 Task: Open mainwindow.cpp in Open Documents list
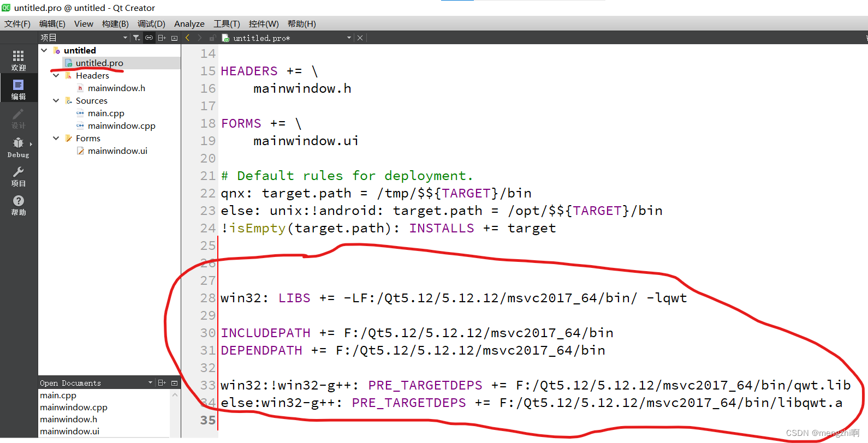pyautogui.click(x=74, y=407)
